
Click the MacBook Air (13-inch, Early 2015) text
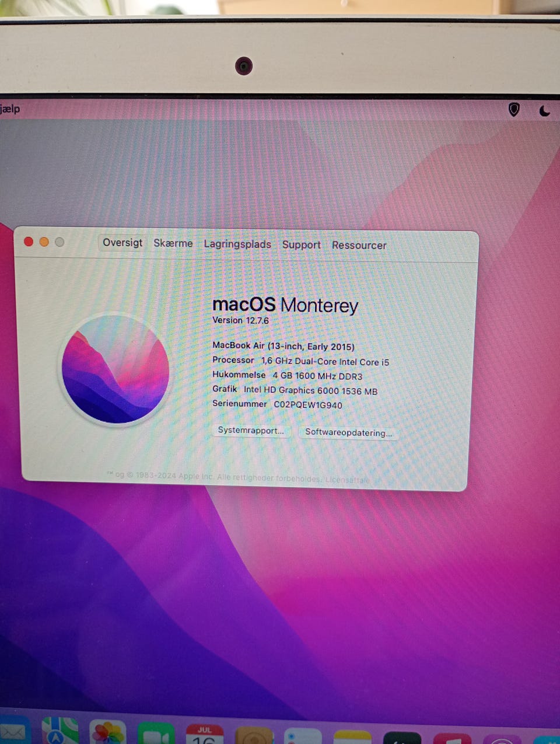283,346
